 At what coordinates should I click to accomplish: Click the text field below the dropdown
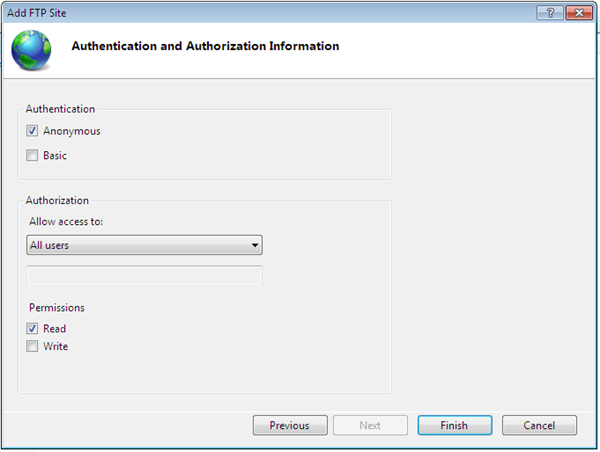pyautogui.click(x=144, y=275)
